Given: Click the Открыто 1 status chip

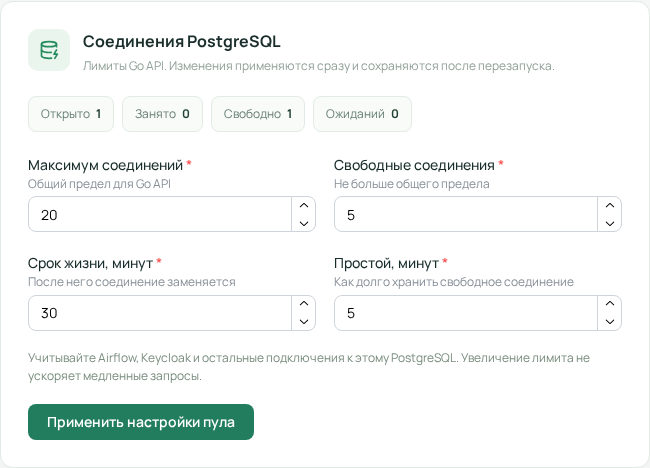Looking at the screenshot, I should coord(71,114).
